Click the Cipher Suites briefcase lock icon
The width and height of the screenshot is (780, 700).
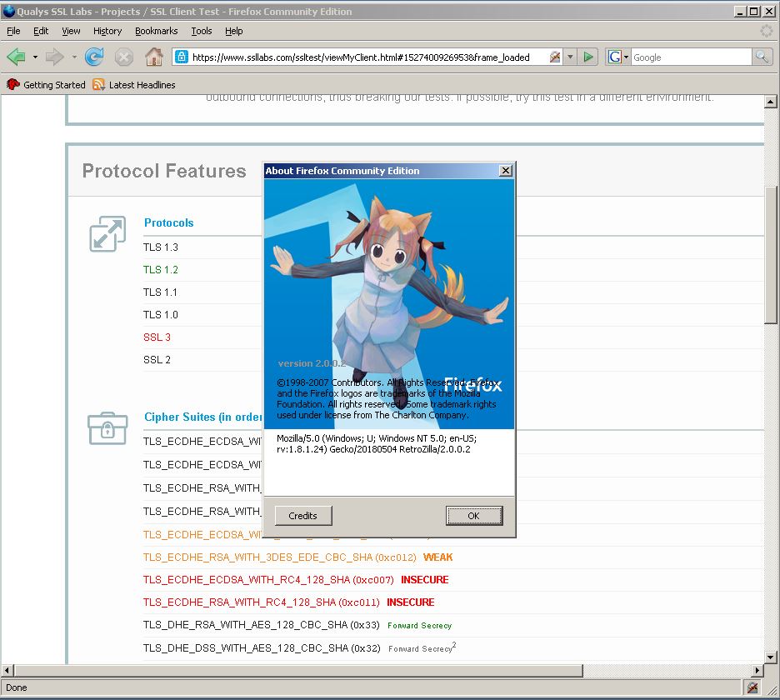pos(107,427)
